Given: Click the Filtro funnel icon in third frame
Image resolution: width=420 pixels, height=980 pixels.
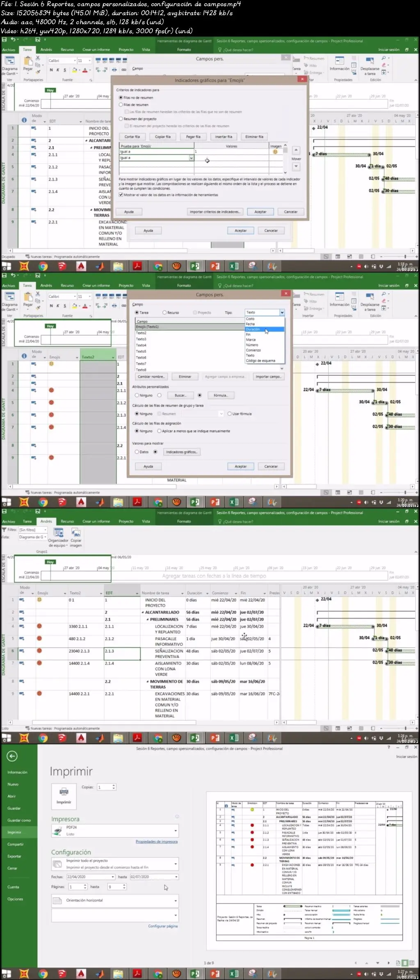Looking at the screenshot, I should point(4,530).
